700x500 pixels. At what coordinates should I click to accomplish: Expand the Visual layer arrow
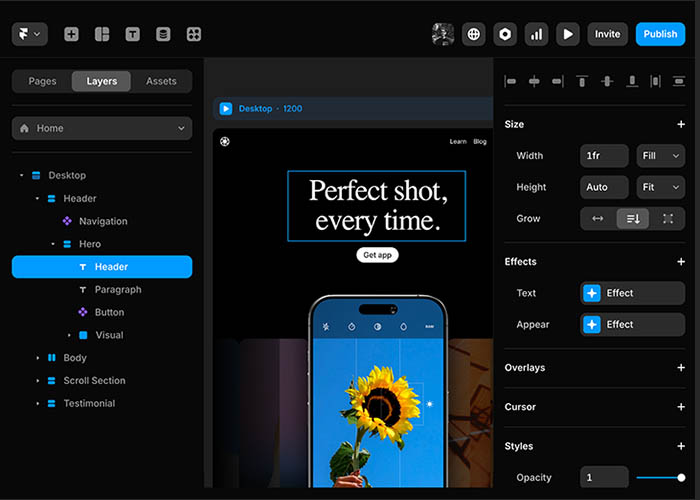click(69, 335)
